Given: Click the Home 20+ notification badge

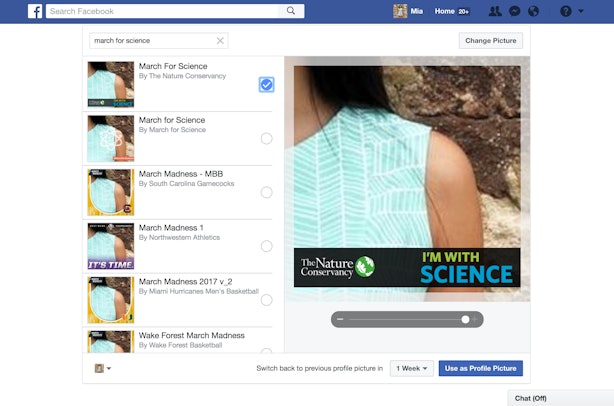Looking at the screenshot, I should [x=464, y=12].
